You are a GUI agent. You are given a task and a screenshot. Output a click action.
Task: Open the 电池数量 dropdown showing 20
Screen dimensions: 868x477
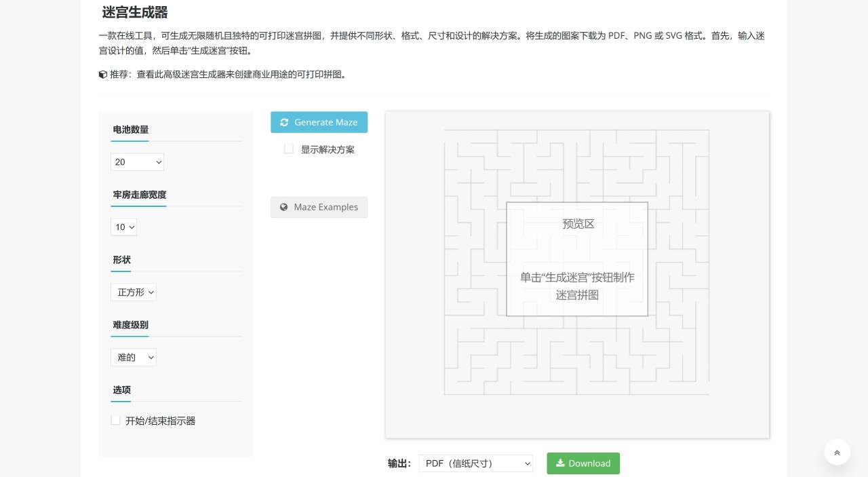pyautogui.click(x=137, y=162)
